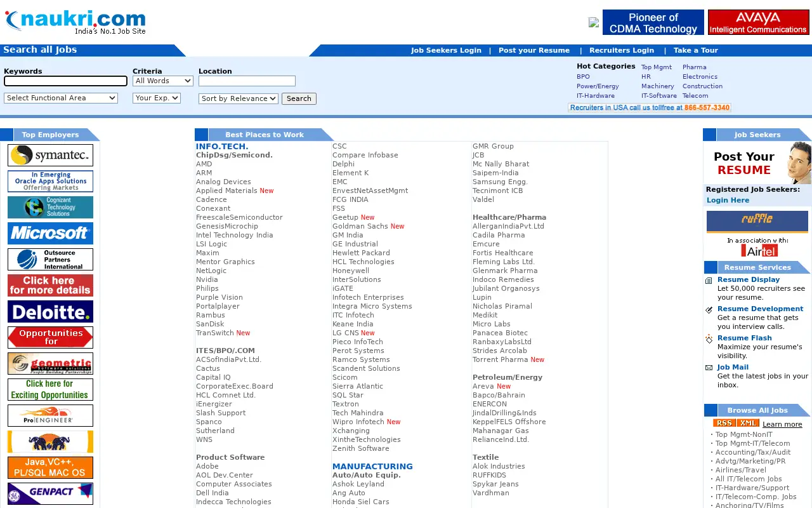Click into the Location text box
812x508 pixels.
point(247,81)
